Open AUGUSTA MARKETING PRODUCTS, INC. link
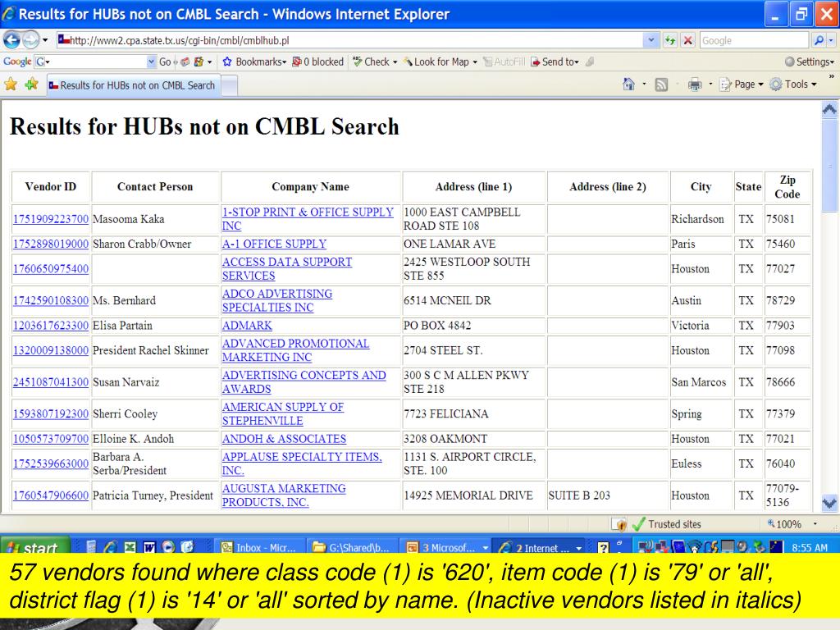This screenshot has height=630, width=840. click(x=284, y=495)
